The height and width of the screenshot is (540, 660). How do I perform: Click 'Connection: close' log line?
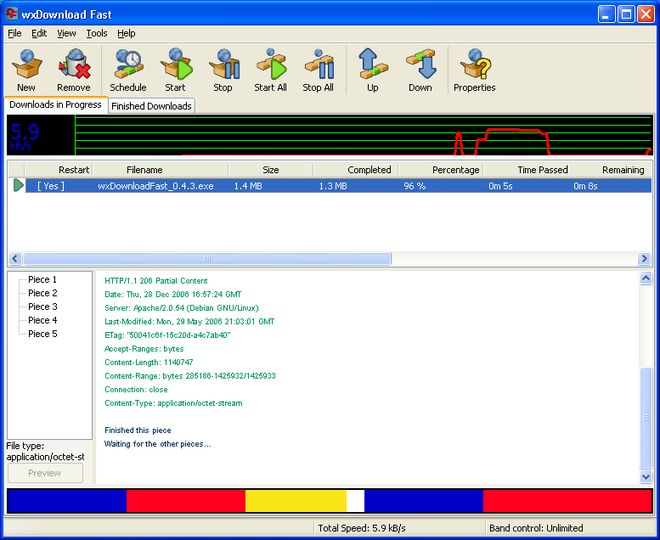[136, 389]
